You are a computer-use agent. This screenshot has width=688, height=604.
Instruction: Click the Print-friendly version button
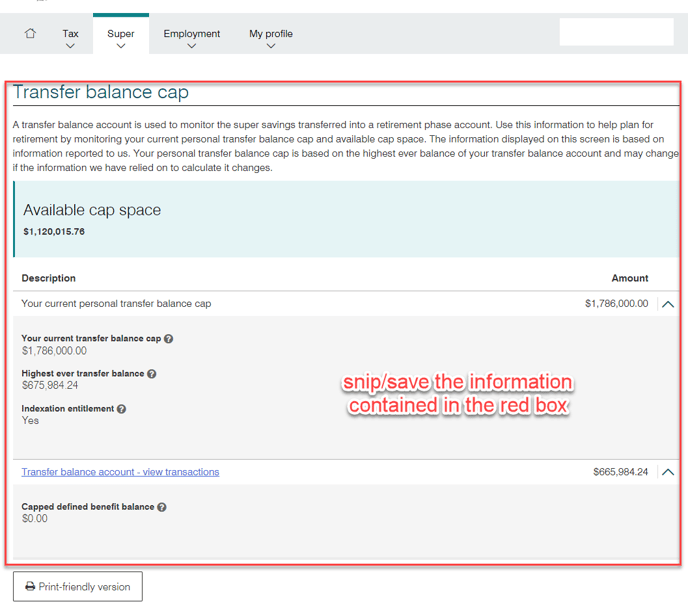78,587
